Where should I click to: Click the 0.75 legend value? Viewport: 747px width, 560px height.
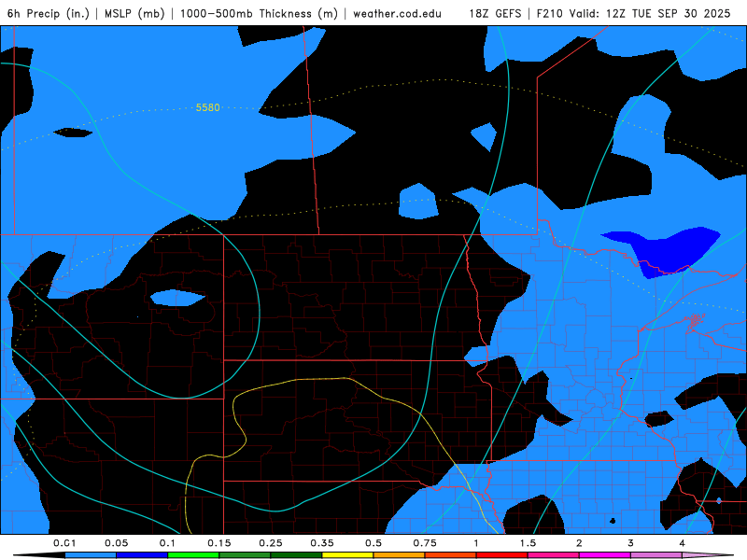[425, 543]
